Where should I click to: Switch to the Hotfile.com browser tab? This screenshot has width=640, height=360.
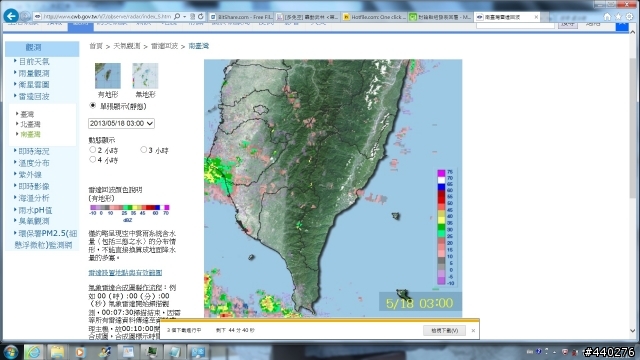374,17
